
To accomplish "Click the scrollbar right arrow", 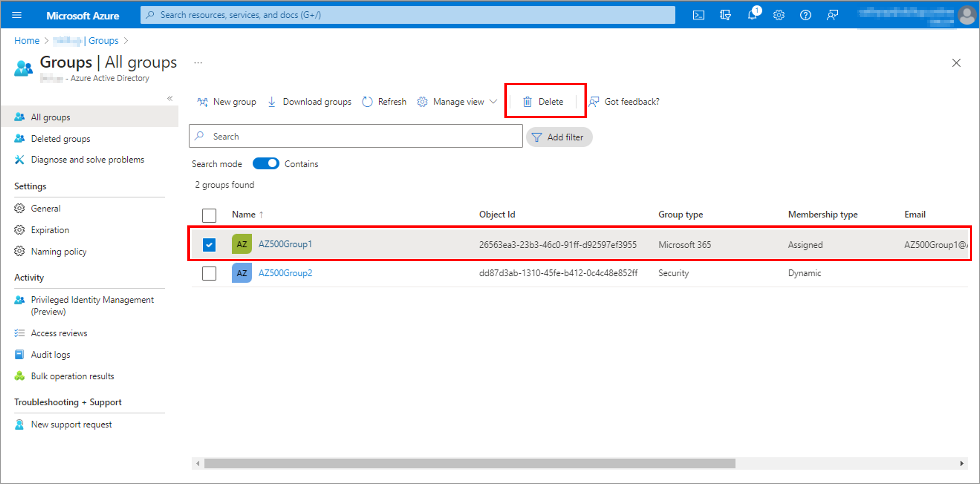I will pyautogui.click(x=962, y=463).
